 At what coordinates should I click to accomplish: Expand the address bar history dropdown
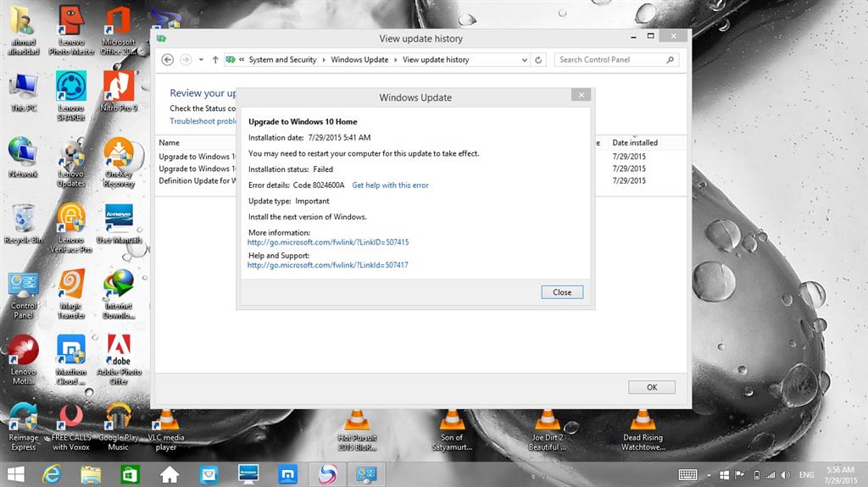(524, 60)
